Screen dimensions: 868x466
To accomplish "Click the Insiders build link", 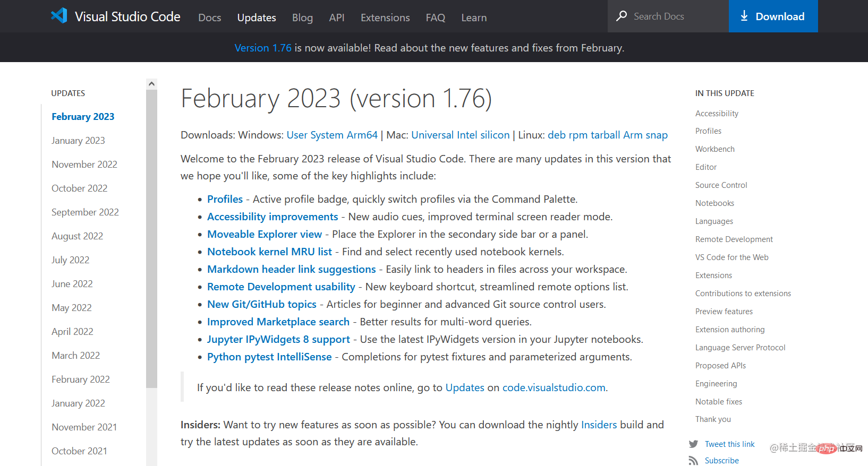I will [x=599, y=425].
